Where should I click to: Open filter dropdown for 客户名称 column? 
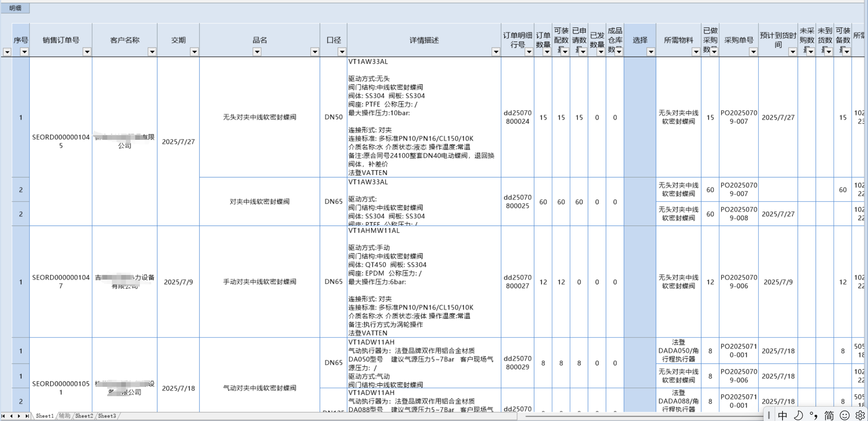click(152, 52)
